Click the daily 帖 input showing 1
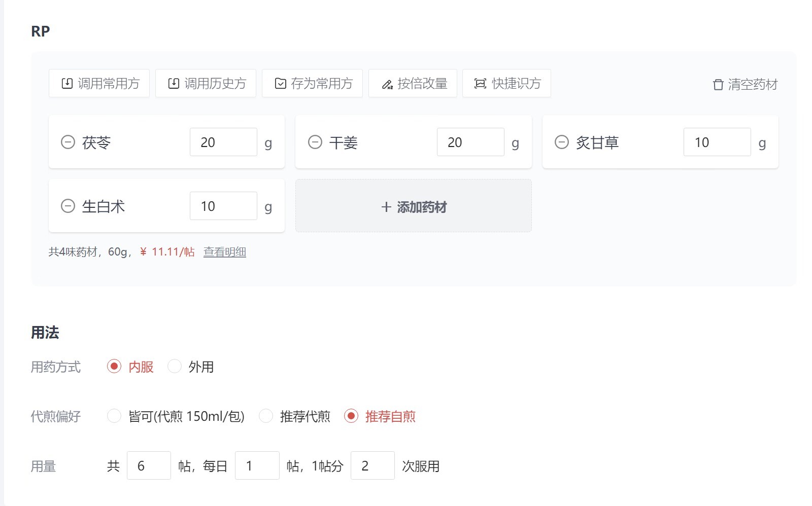The width and height of the screenshot is (812, 506). pos(257,465)
